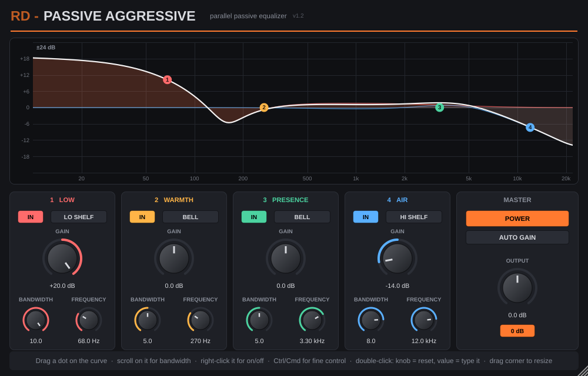
Task: Click the AIR bandwidth value 8.0
Action: pyautogui.click(x=371, y=341)
